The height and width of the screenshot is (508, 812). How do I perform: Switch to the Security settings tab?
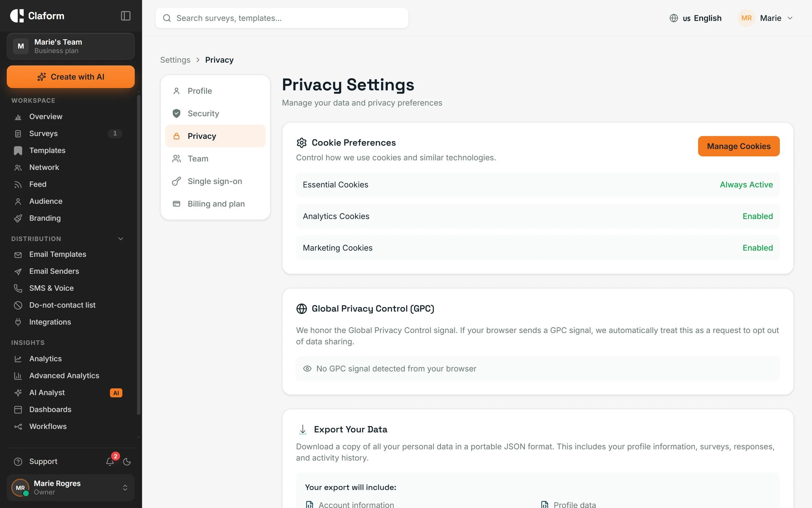215,113
